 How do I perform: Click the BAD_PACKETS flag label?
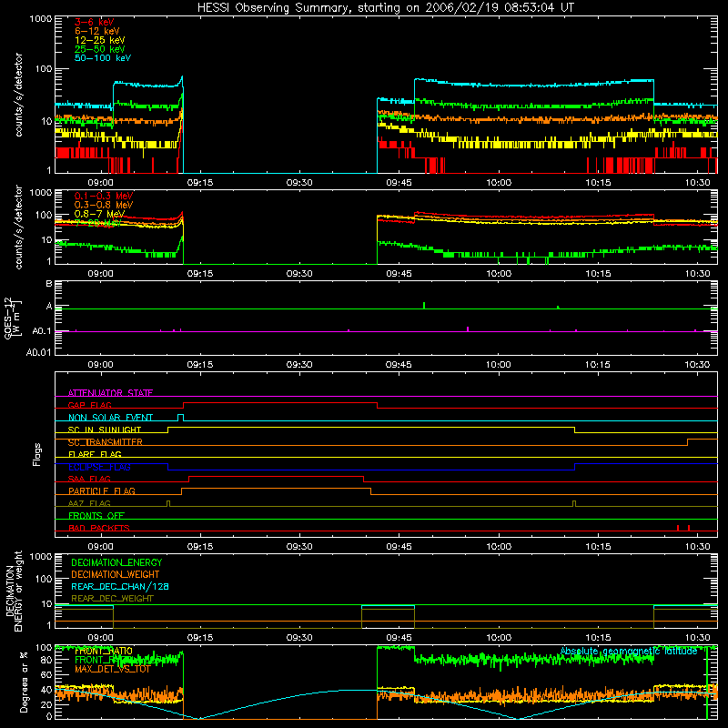click(x=99, y=528)
